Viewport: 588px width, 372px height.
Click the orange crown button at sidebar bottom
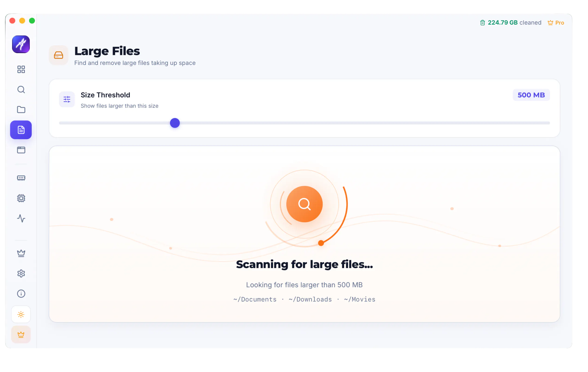(21, 335)
